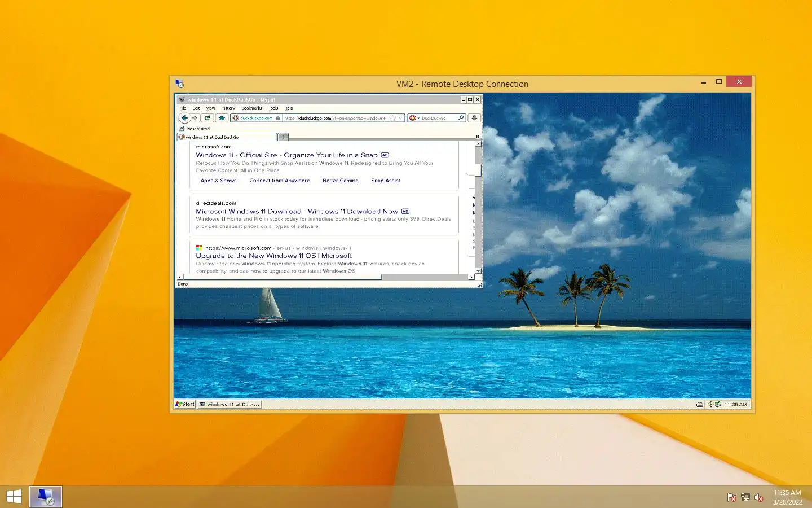Click the remote taskbar 11:35 AM clock

pos(735,404)
